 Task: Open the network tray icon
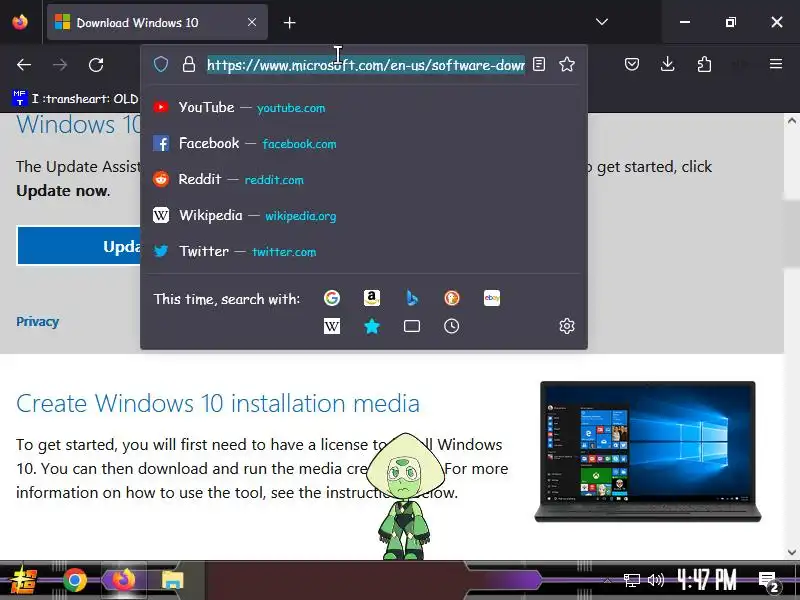(632, 580)
